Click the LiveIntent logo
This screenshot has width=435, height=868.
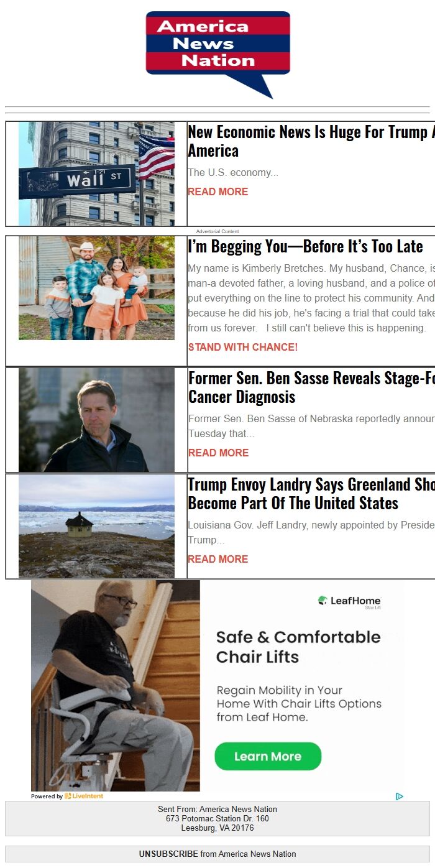pos(84,796)
